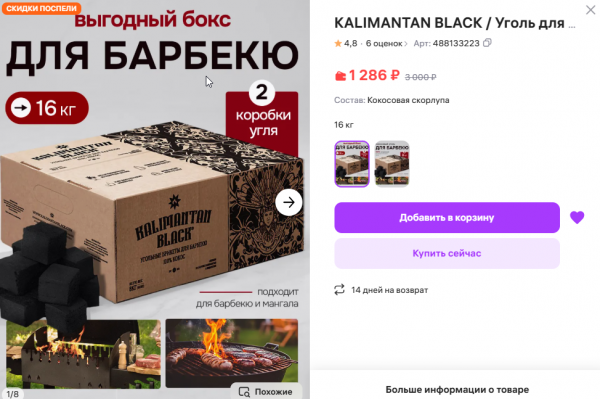This screenshot has height=399, width=600.
Task: Click the return policy arrows icon
Action: pyautogui.click(x=339, y=290)
